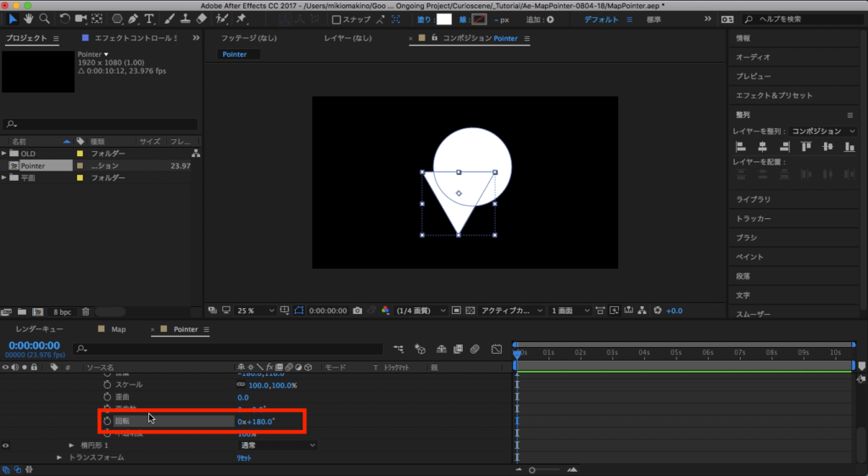
Task: Open the 25% magnification dropdown
Action: 251,311
